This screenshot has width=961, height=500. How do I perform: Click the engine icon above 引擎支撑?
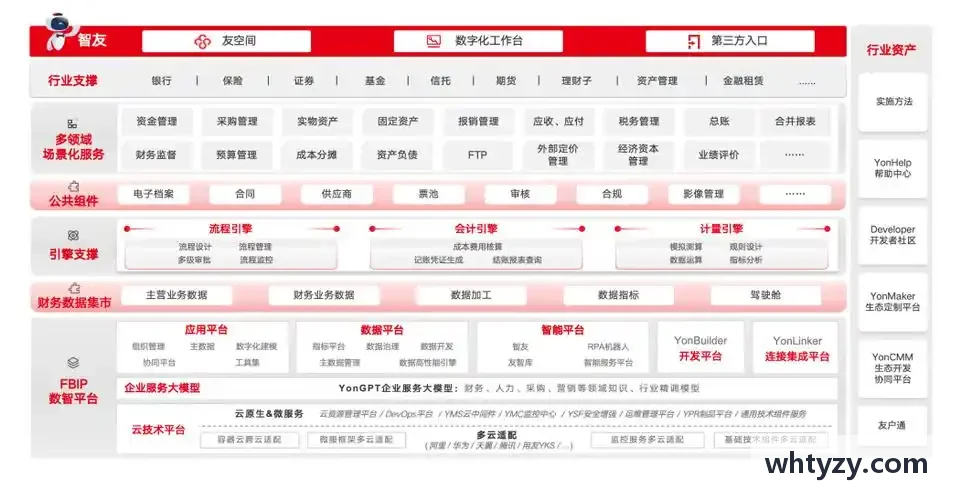tap(73, 235)
